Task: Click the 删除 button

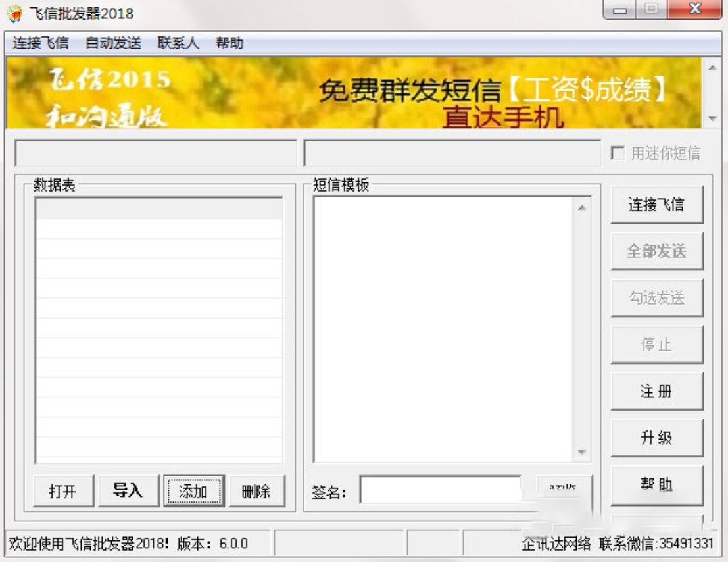Action: [x=256, y=491]
